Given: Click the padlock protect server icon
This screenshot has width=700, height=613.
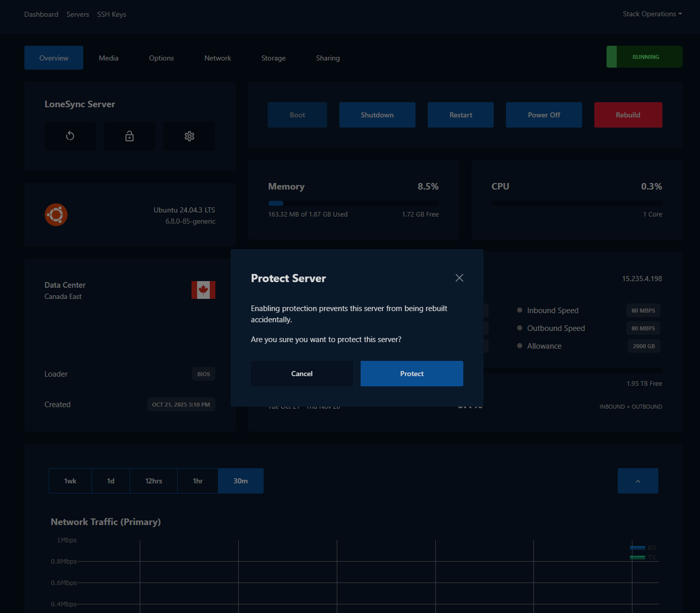Looking at the screenshot, I should point(130,136).
